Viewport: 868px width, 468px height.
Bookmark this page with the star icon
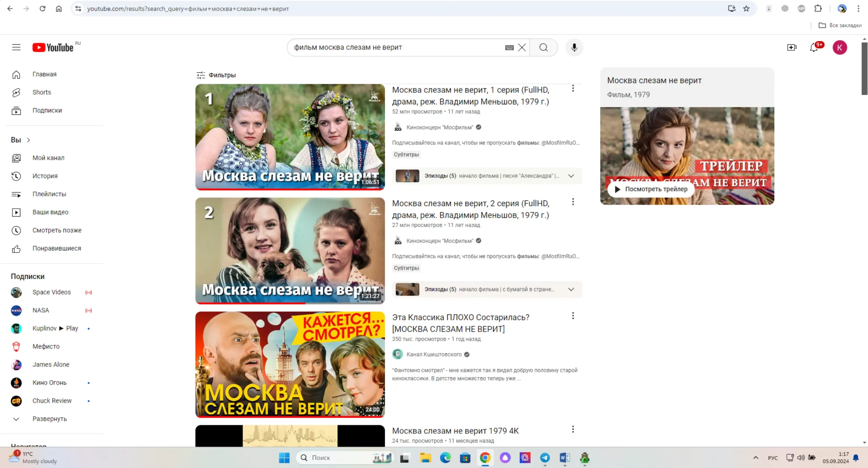pos(746,9)
